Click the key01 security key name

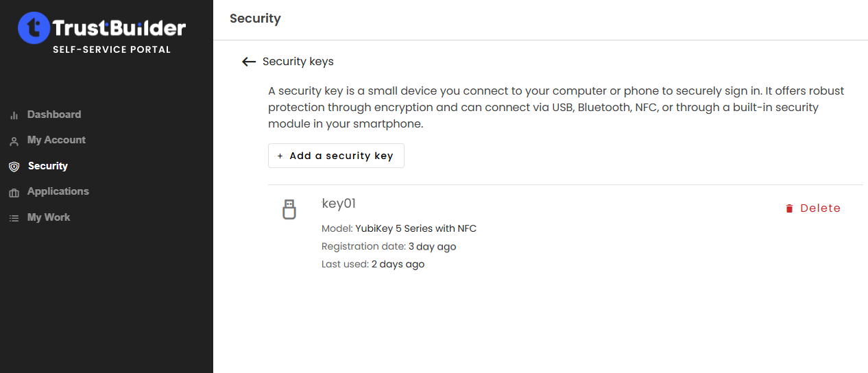[x=339, y=204]
